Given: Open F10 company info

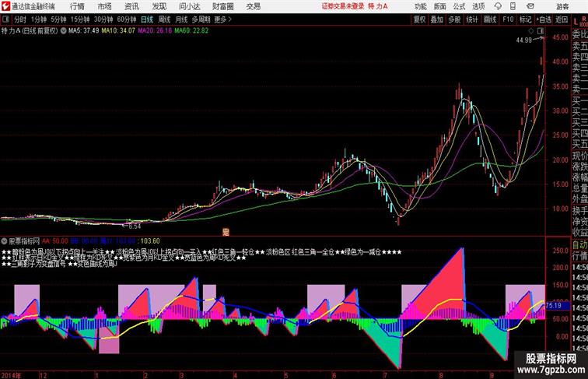Looking at the screenshot, I should pos(508,19).
